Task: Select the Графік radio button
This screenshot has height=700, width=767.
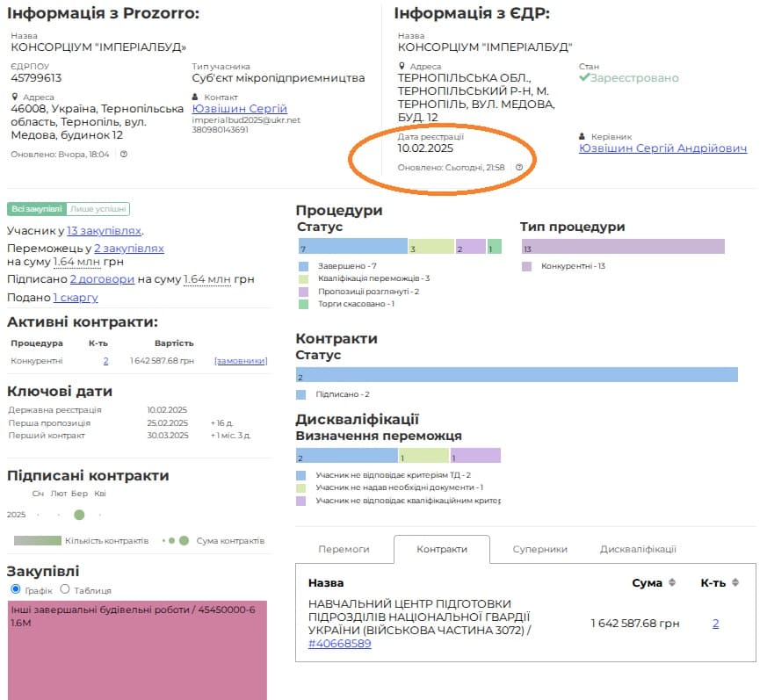Action: (x=15, y=590)
